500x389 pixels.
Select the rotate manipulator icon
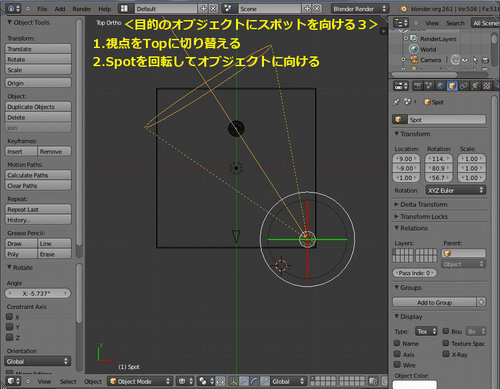click(x=254, y=381)
